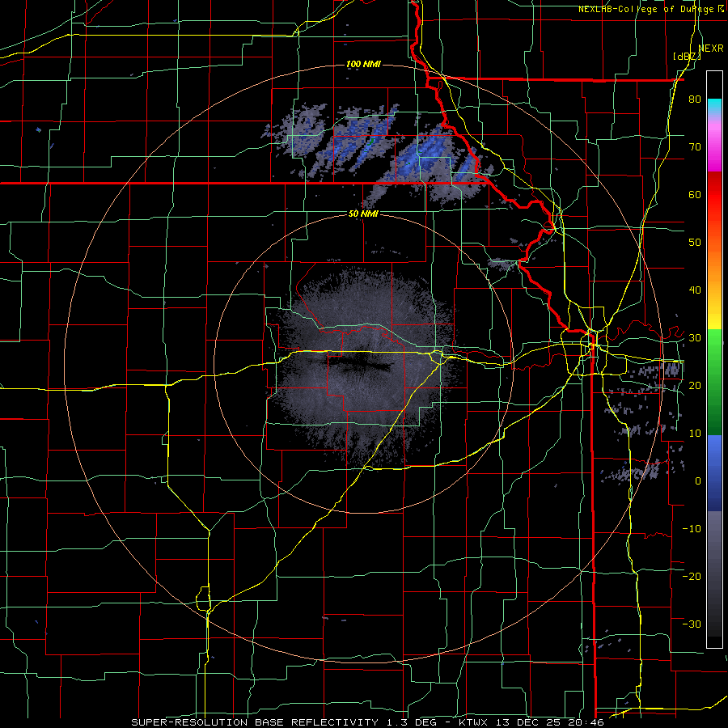Image resolution: width=728 pixels, height=728 pixels.
Task: Click the 50 NMI range ring label
Action: 363,214
